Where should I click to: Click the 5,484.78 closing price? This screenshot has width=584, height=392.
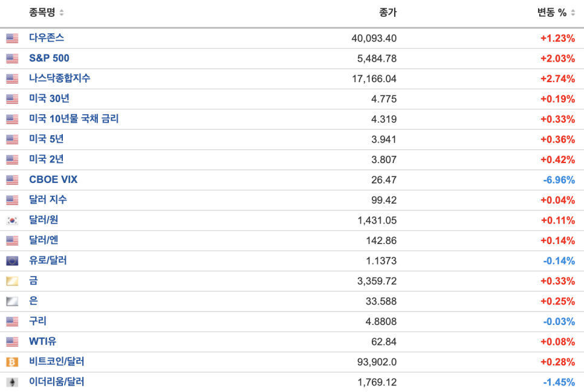(377, 59)
